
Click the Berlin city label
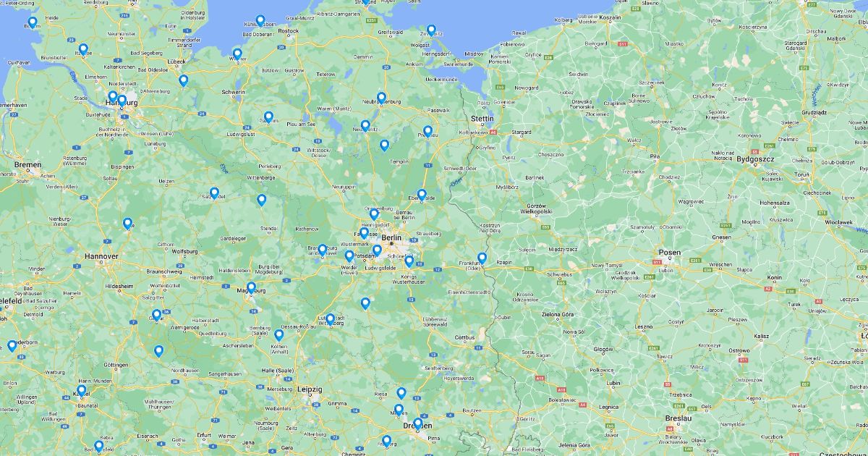pos(391,237)
